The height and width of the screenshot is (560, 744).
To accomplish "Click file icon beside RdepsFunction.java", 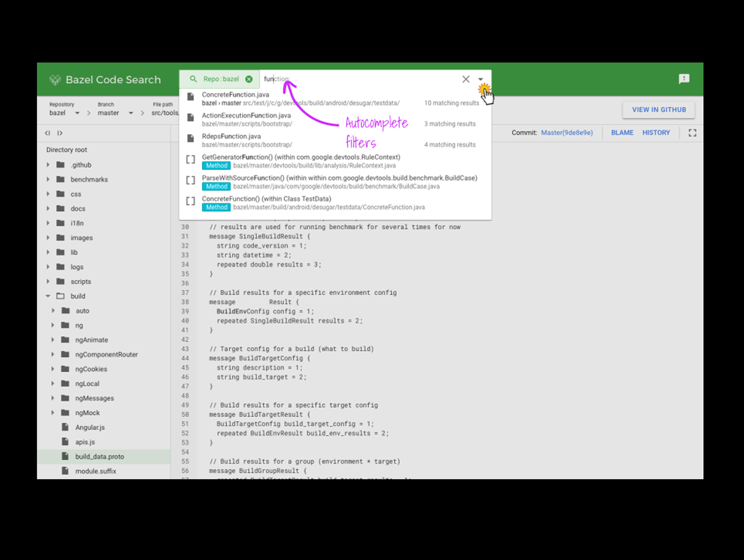I will (191, 138).
